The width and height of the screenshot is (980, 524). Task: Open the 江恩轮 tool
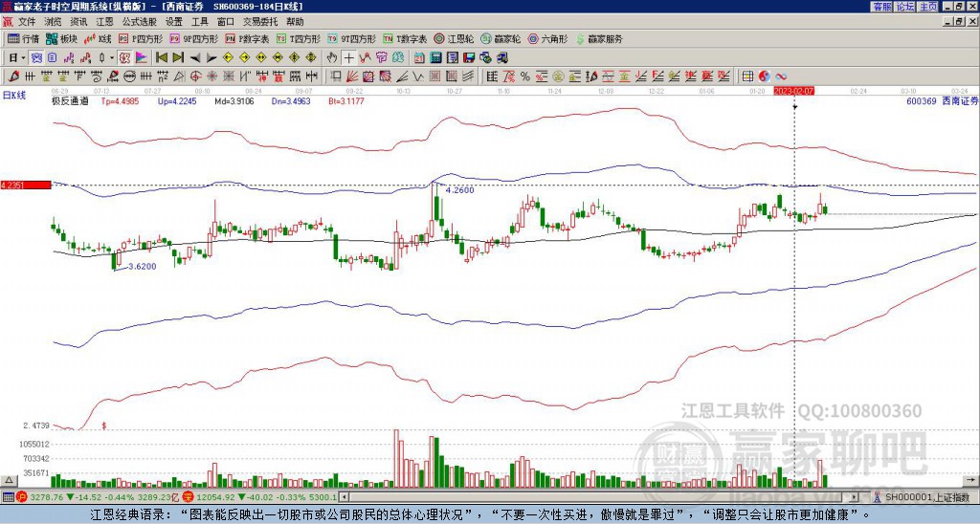[x=454, y=38]
